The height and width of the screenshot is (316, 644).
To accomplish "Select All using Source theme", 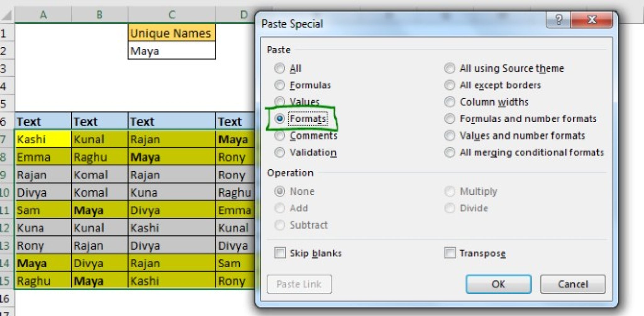I will click(x=450, y=68).
